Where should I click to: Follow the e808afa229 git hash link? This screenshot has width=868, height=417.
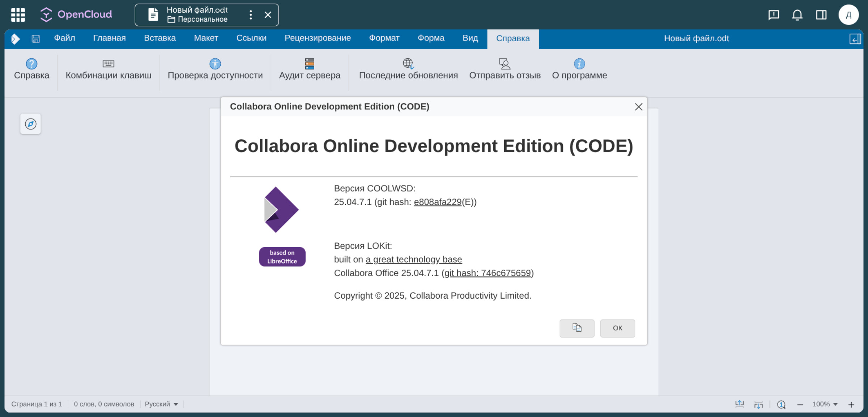(437, 202)
